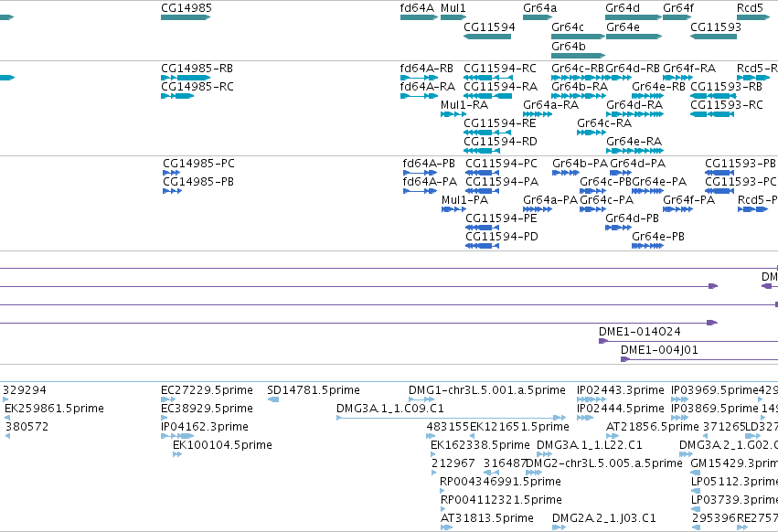Image resolution: width=778 pixels, height=532 pixels.
Task: Select EST IP03969.5prime
Action: [680, 399]
